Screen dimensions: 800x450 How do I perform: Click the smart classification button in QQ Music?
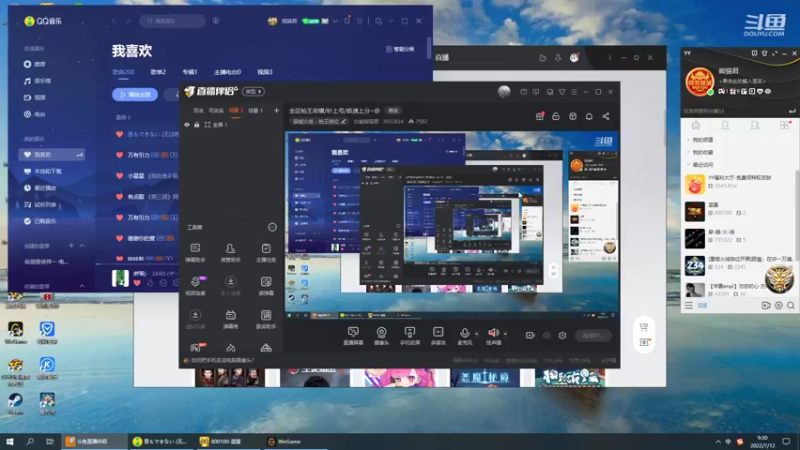(400, 49)
